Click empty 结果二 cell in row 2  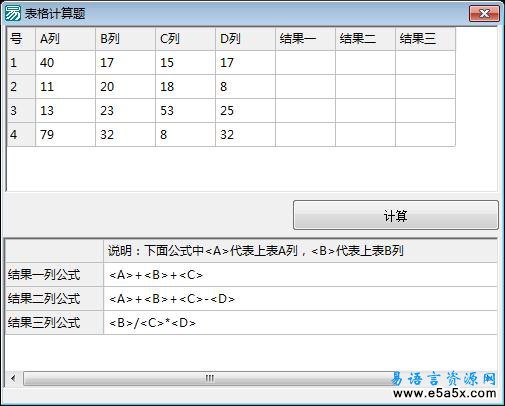tap(365, 87)
